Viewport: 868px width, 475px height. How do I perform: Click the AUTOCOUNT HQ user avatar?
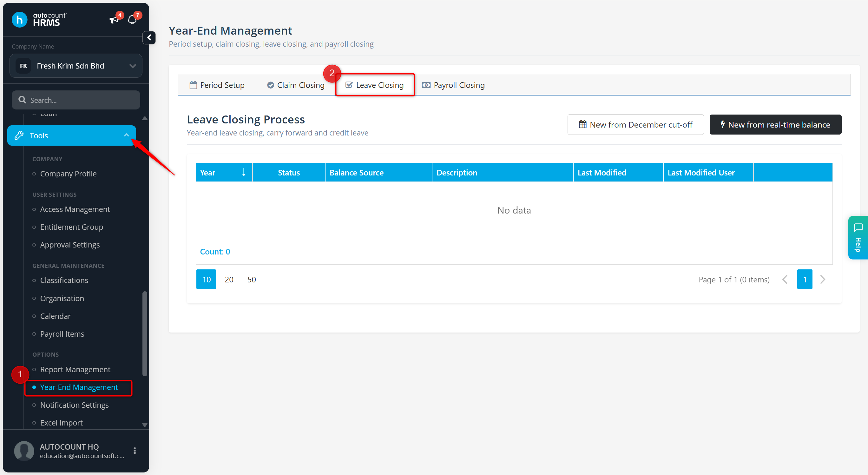coord(24,451)
